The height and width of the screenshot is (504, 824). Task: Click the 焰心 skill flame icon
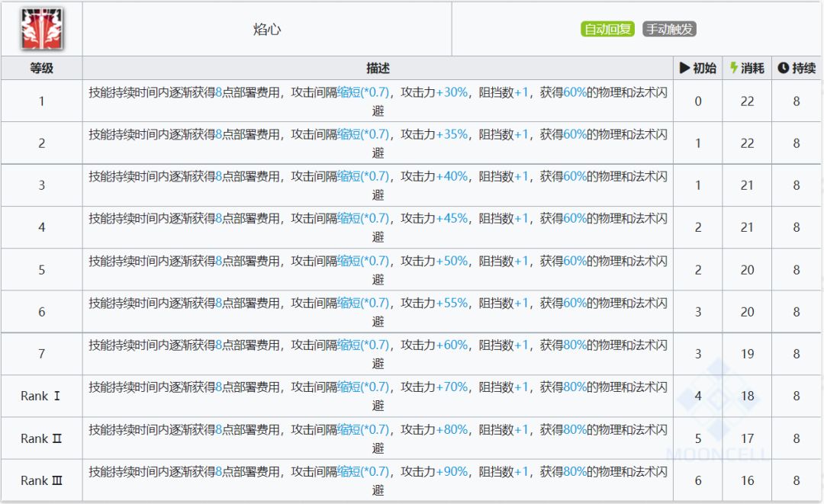42,29
